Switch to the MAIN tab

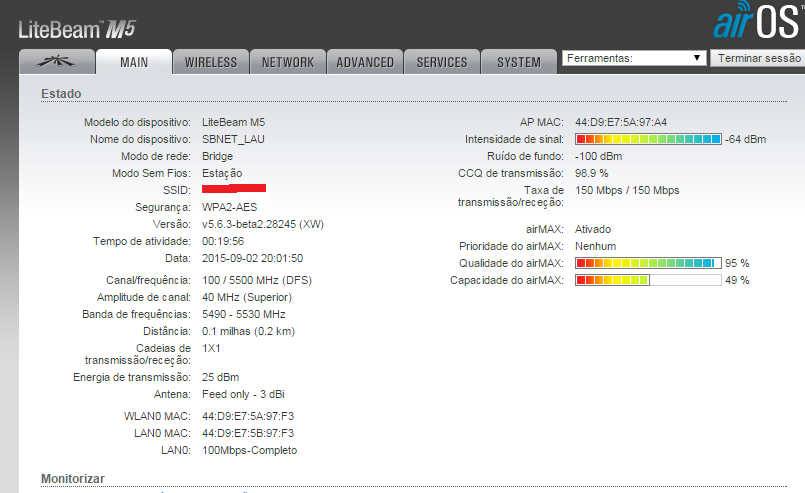point(134,62)
